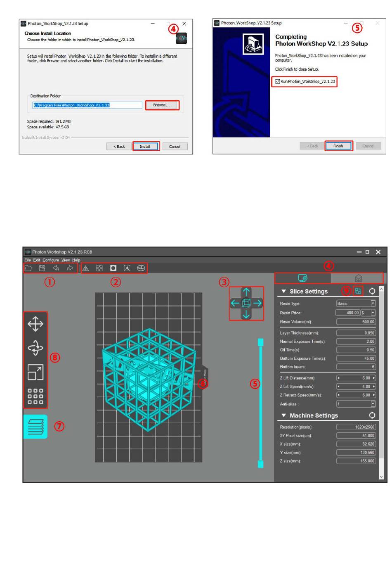392x586 pixels.
Task: Click the Resin Volume(ml) field
Action: [x=356, y=322]
